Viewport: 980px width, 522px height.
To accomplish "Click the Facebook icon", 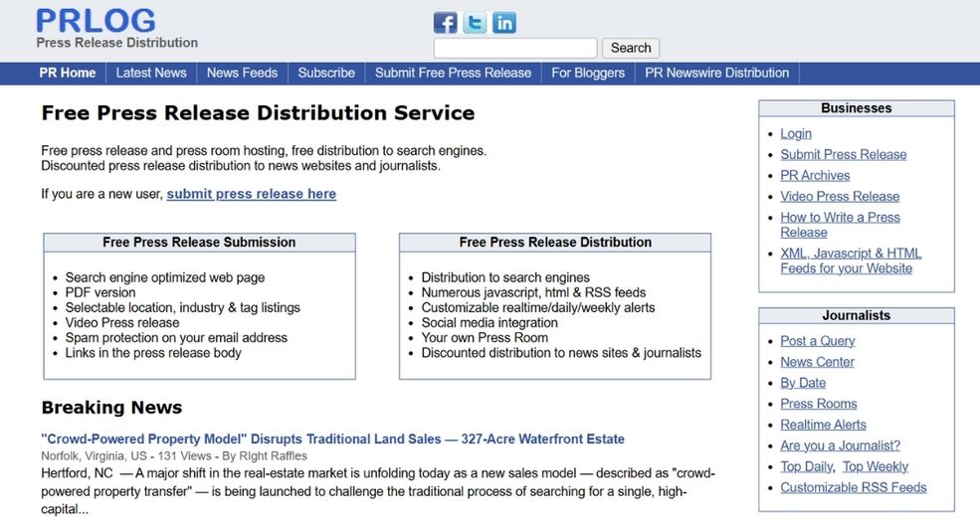I will pos(446,22).
